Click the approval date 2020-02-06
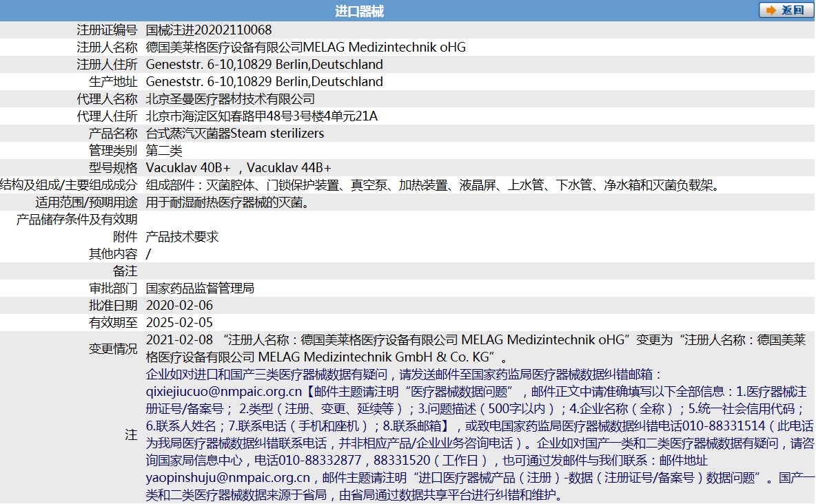Screen dimensions: 816x504 [x=180, y=305]
